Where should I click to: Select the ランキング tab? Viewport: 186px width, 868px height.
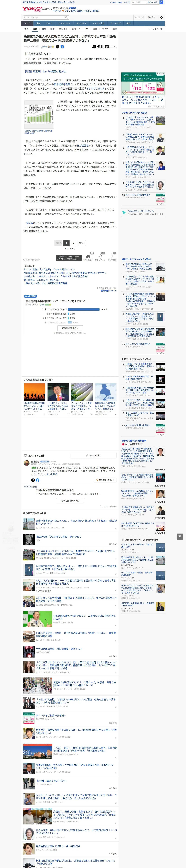point(116,24)
